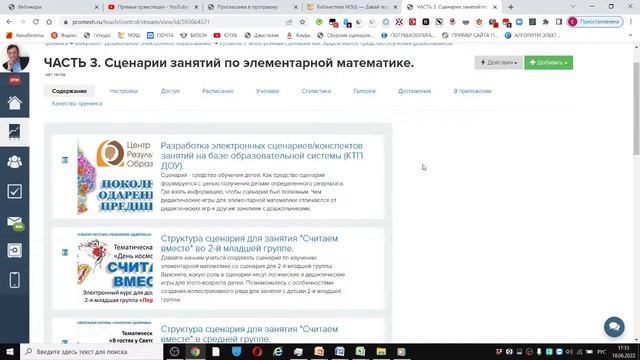
Task: Click Chrome icon in taskbar
Action: coord(195,351)
